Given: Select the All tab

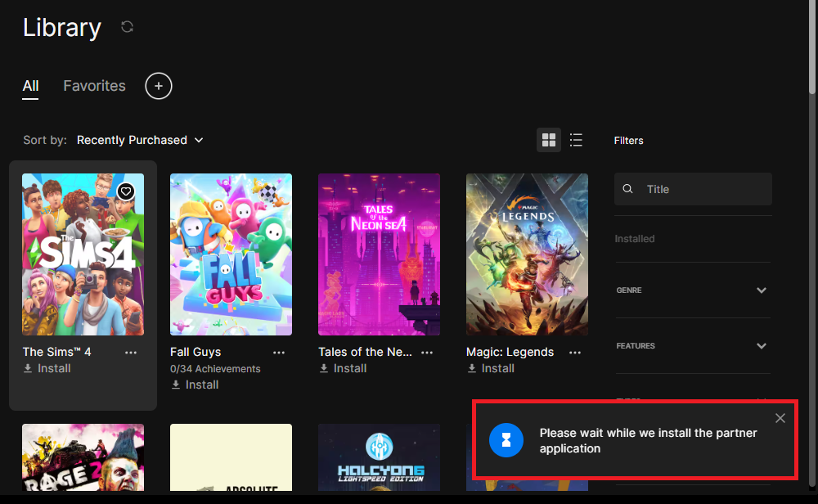Looking at the screenshot, I should (x=30, y=86).
